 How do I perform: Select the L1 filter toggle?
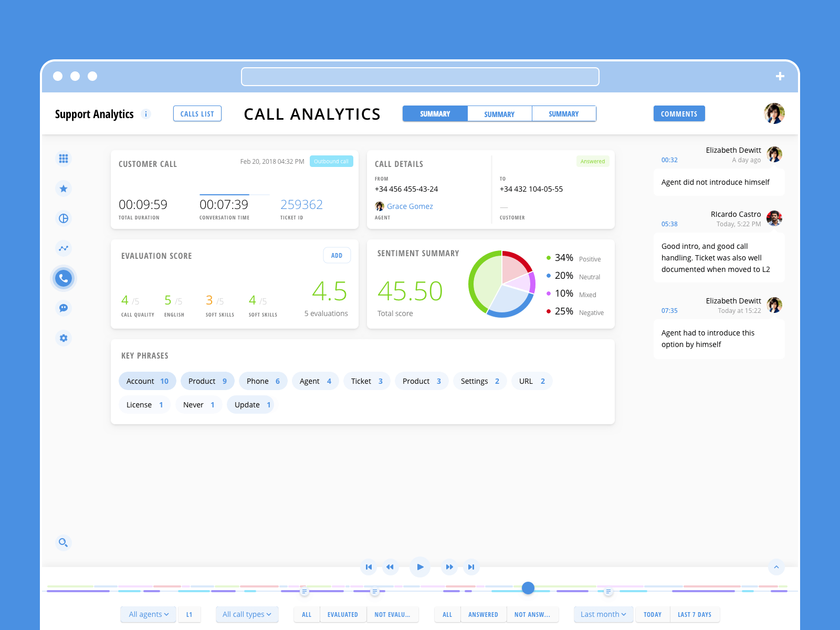(x=190, y=614)
